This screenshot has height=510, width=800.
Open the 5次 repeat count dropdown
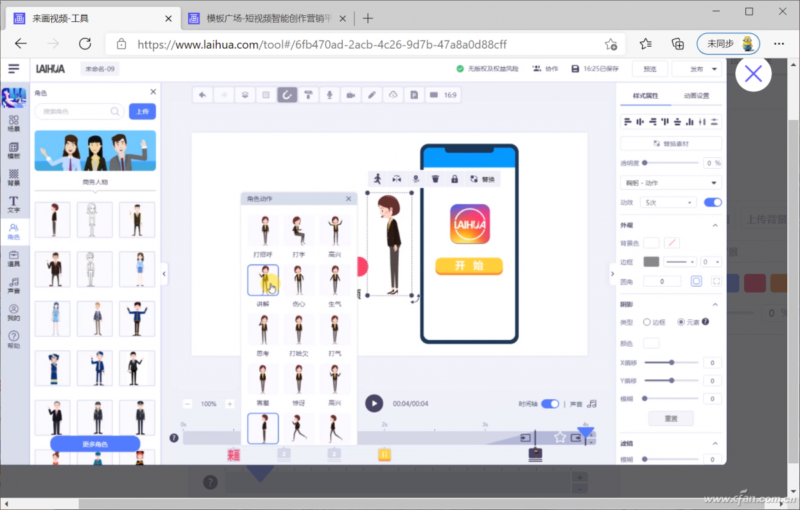(x=670, y=202)
